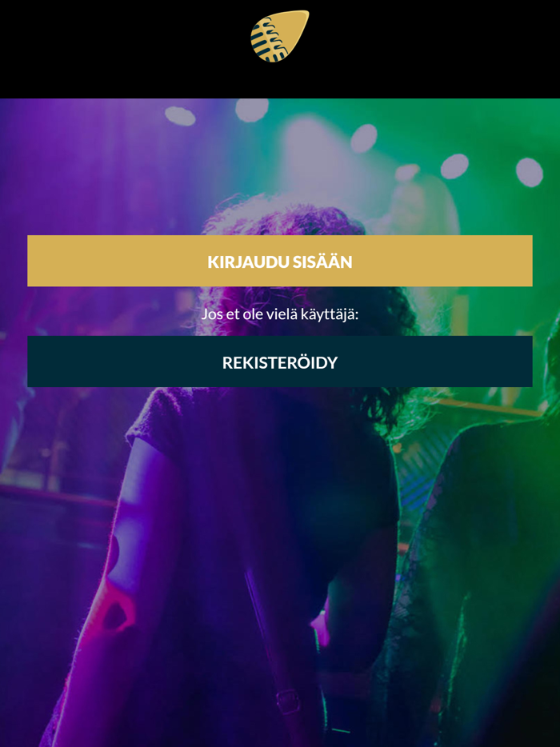560x747 pixels.
Task: Register using the dark navy button
Action: 280,362
